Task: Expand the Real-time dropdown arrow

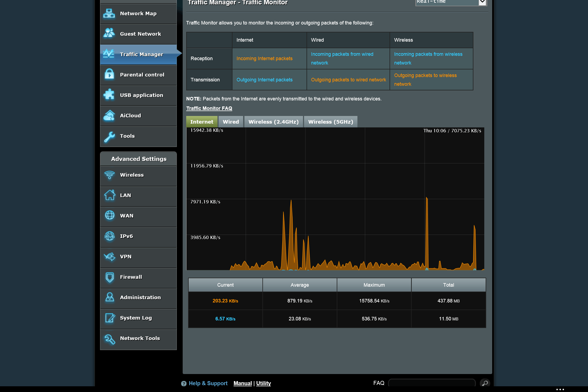Action: click(x=482, y=2)
